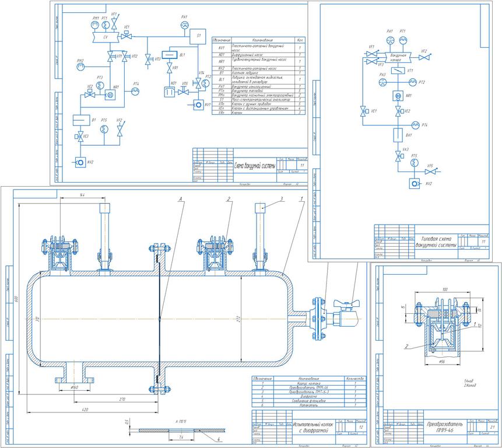Click the VT1 gate symbol in Типовая схема
Viewport: 502px width, 448px height.
(398, 71)
